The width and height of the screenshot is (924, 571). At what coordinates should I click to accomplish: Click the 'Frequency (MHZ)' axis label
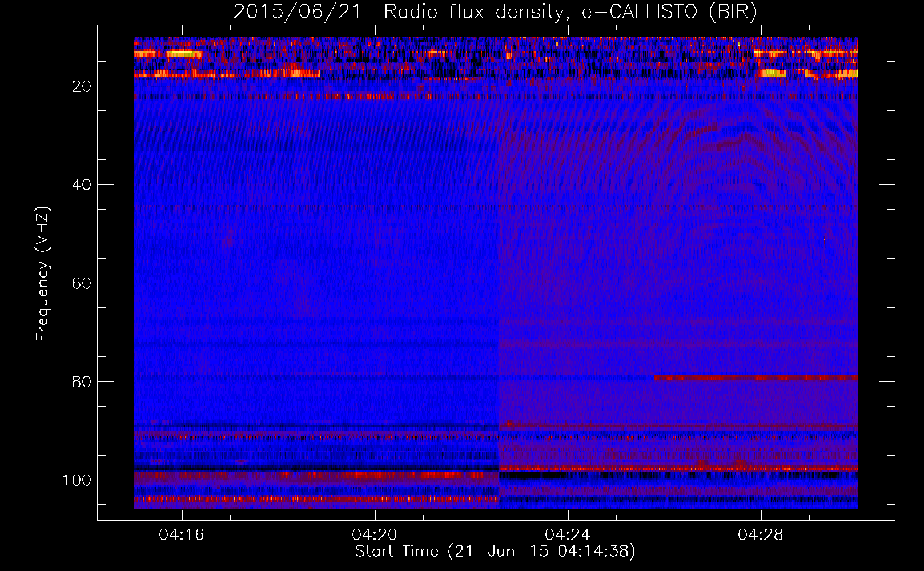(43, 274)
